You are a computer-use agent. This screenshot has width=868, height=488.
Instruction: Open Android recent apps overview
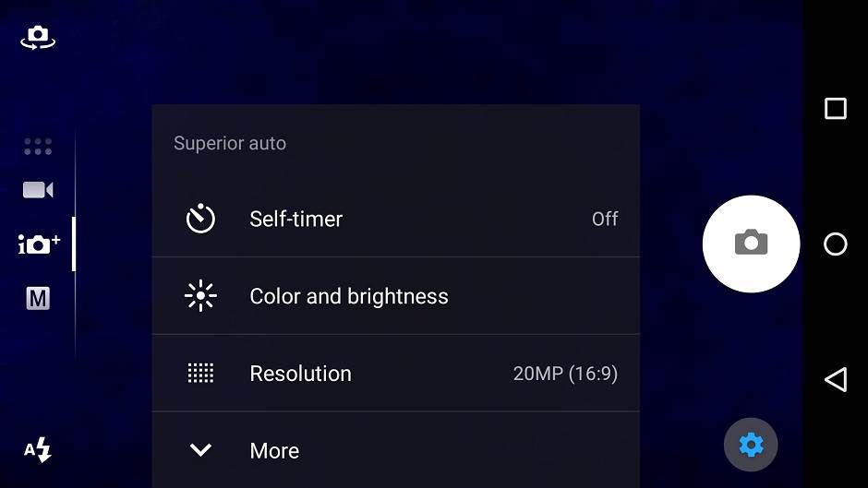pos(835,109)
